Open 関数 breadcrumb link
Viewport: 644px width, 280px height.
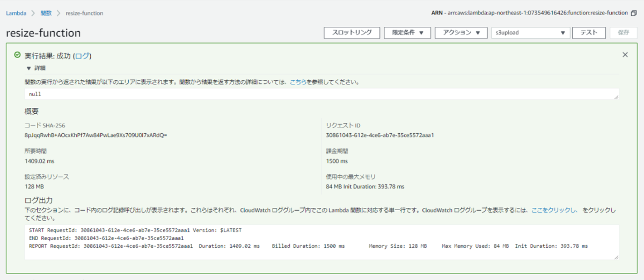46,13
